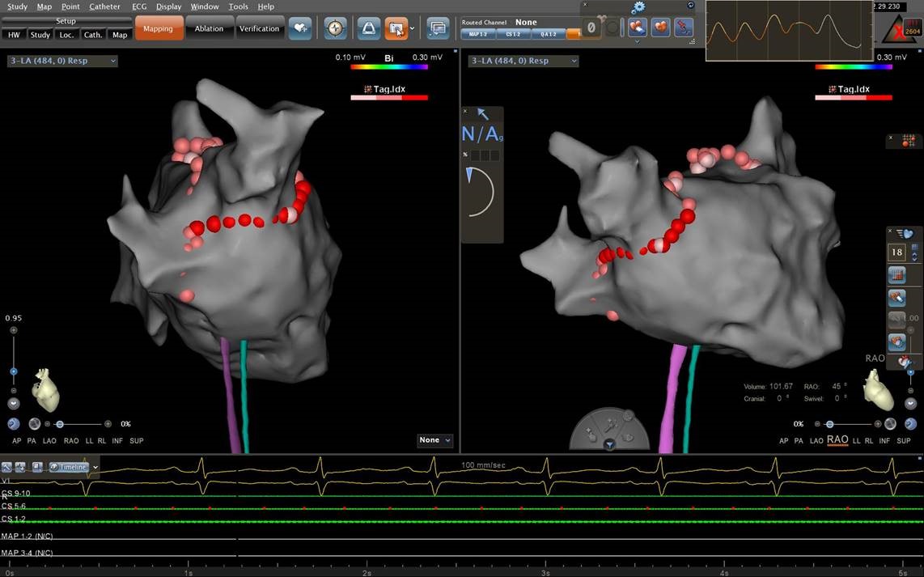This screenshot has width=924, height=577.
Task: Select the SUP view in right panel
Action: (904, 441)
